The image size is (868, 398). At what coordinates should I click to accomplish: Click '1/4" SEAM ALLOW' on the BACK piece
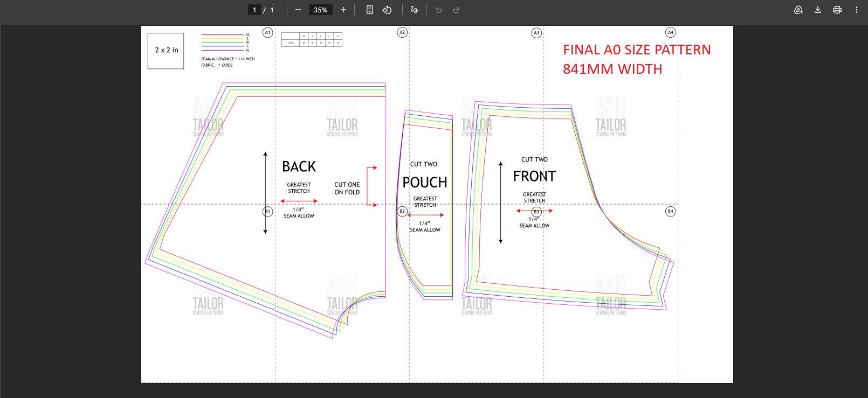299,213
